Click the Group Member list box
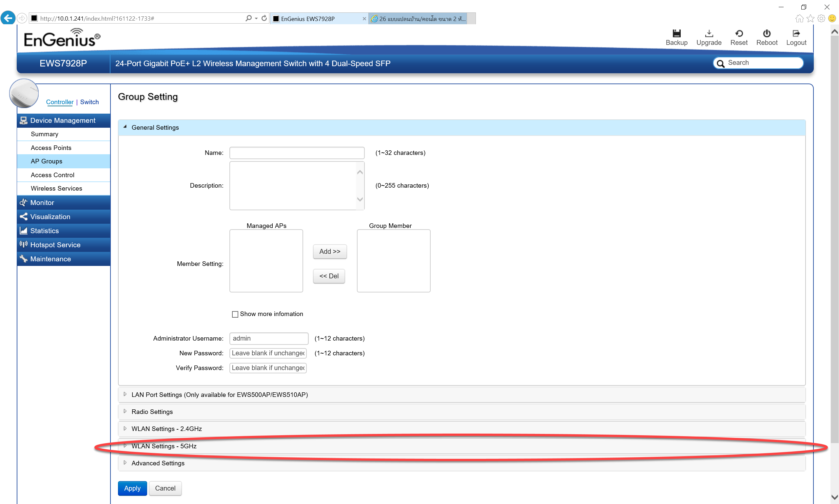This screenshot has height=504, width=839. [x=394, y=260]
